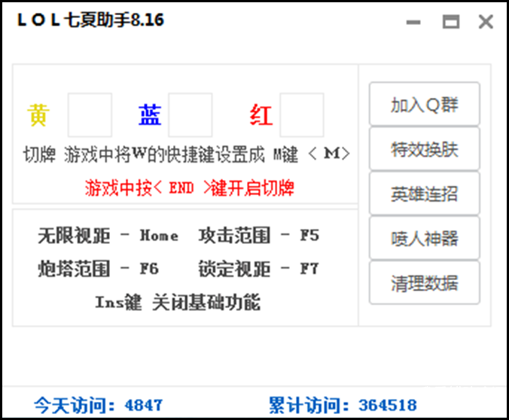The image size is (509, 420).
Task: Click the red 游戏中按< END >键开启切牌 text
Action: tap(190, 187)
